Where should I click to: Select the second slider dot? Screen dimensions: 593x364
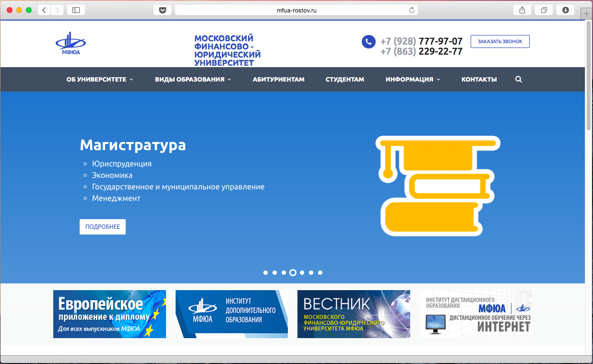coord(274,272)
